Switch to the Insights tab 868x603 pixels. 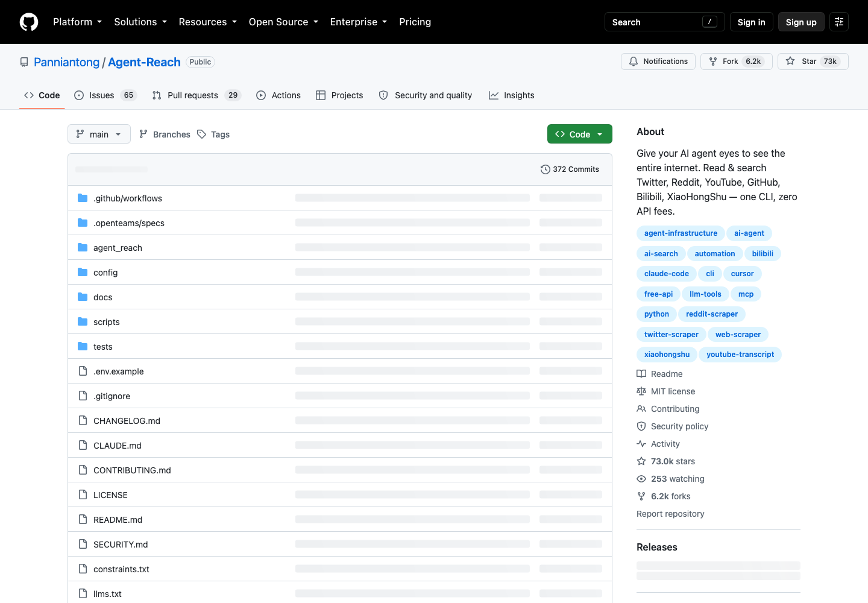(x=512, y=95)
